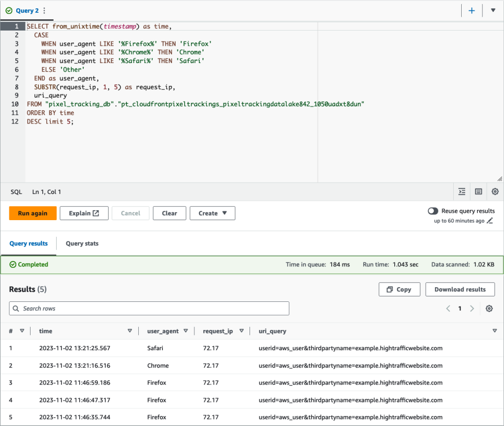
Task: Open the three-dot menu on the Query 2 tab
Action: tap(44, 10)
